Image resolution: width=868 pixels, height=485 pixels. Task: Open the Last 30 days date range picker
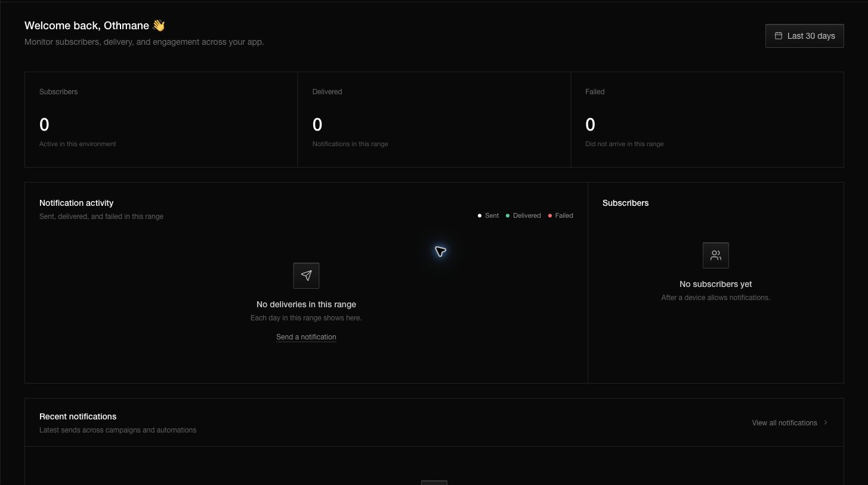[x=804, y=36]
